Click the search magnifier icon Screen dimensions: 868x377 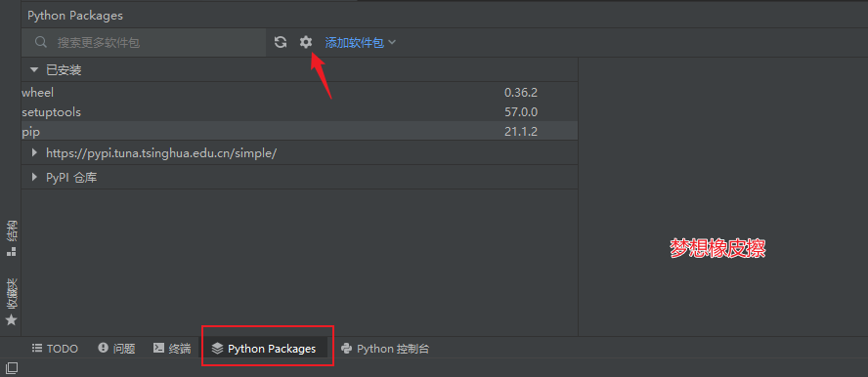coord(40,43)
